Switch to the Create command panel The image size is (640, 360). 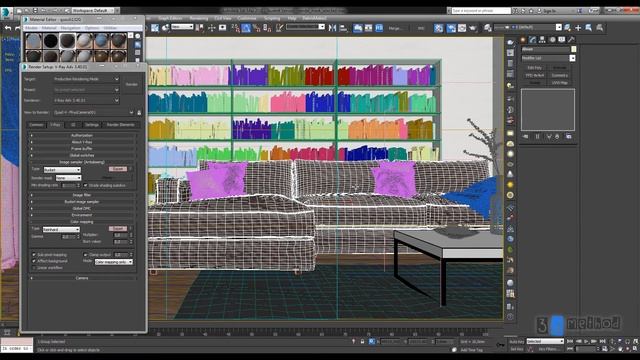[523, 40]
